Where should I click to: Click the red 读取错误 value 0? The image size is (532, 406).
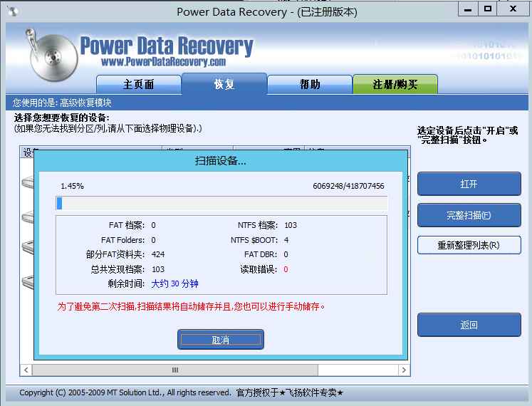pos(286,269)
